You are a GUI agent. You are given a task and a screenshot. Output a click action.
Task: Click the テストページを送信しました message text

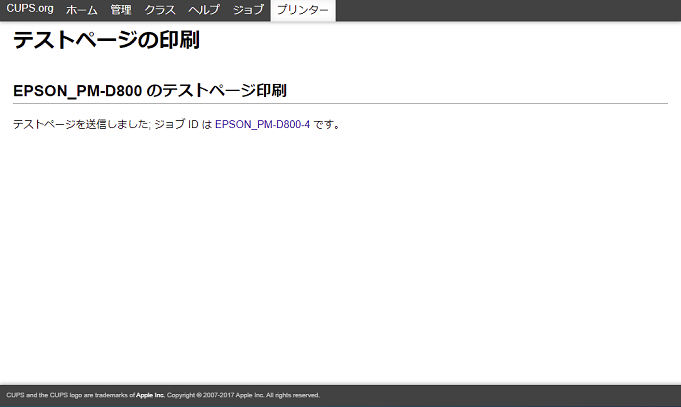pos(81,124)
